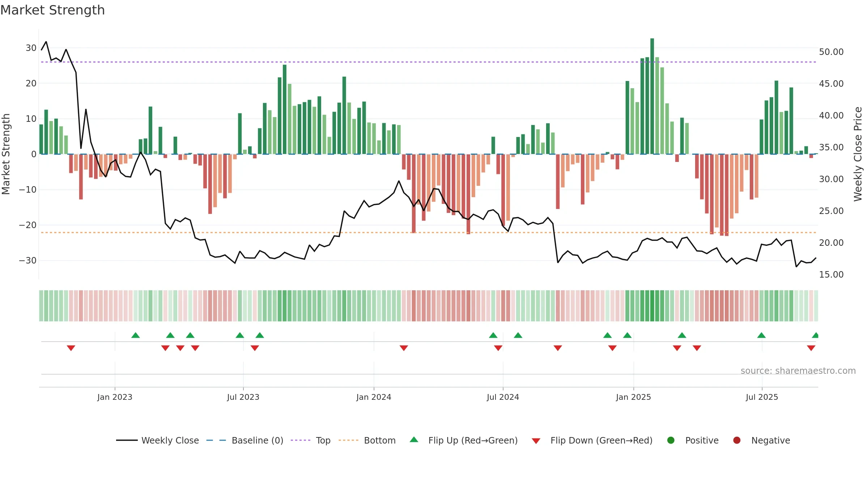Viewport: 868px width, 488px height.
Task: Toggle the Bottom legend entry
Action: tap(367, 440)
